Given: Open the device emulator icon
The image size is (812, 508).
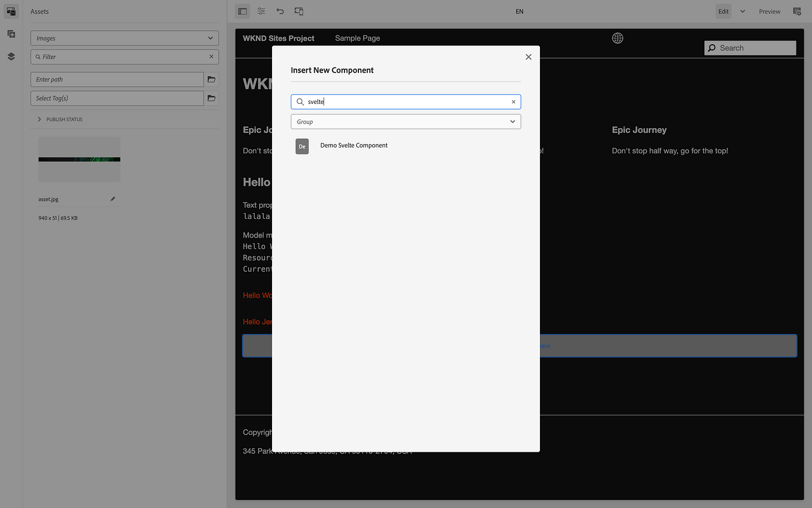Looking at the screenshot, I should point(299,11).
